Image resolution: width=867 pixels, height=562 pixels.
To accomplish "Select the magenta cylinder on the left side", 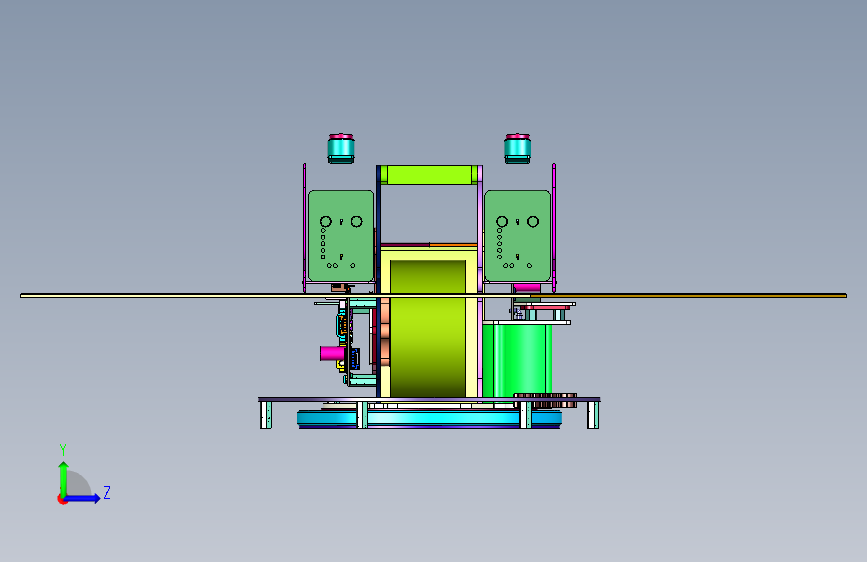I will coord(332,353).
